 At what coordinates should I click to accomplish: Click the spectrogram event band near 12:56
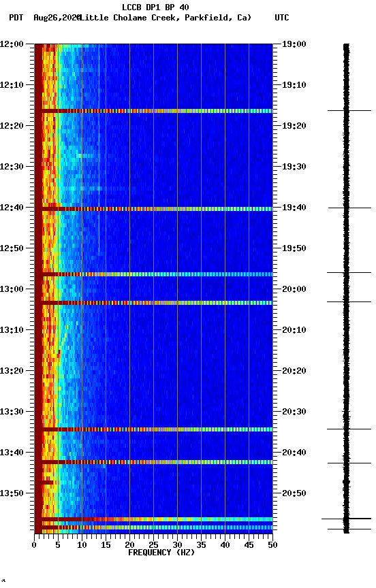153,274
